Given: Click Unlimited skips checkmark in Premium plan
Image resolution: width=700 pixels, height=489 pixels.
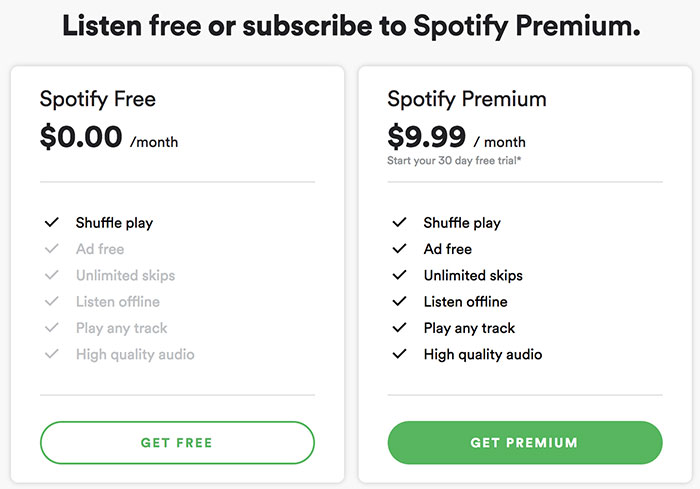Looking at the screenshot, I should point(400,275).
